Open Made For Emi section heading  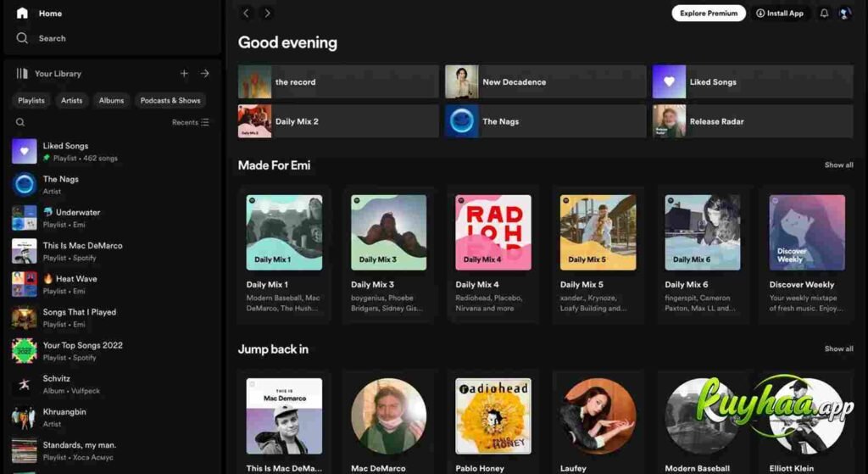(274, 165)
